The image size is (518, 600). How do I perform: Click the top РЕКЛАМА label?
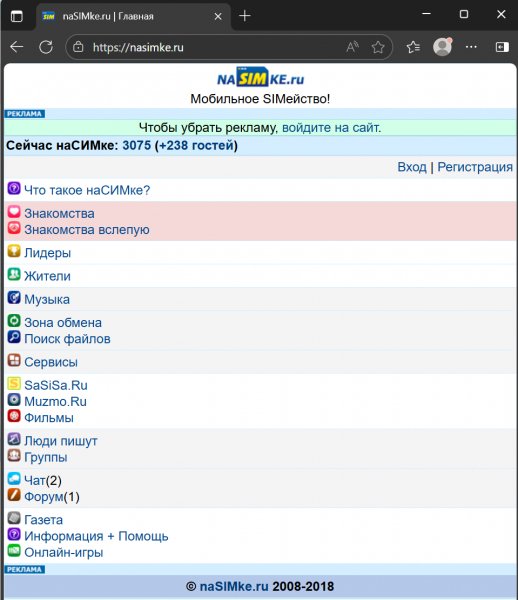24,114
